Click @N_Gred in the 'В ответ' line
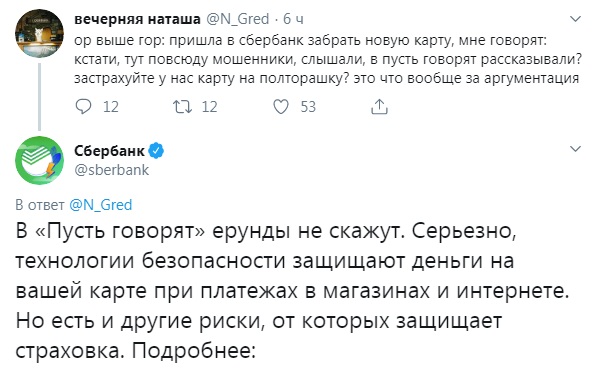The image size is (596, 387). point(101,205)
